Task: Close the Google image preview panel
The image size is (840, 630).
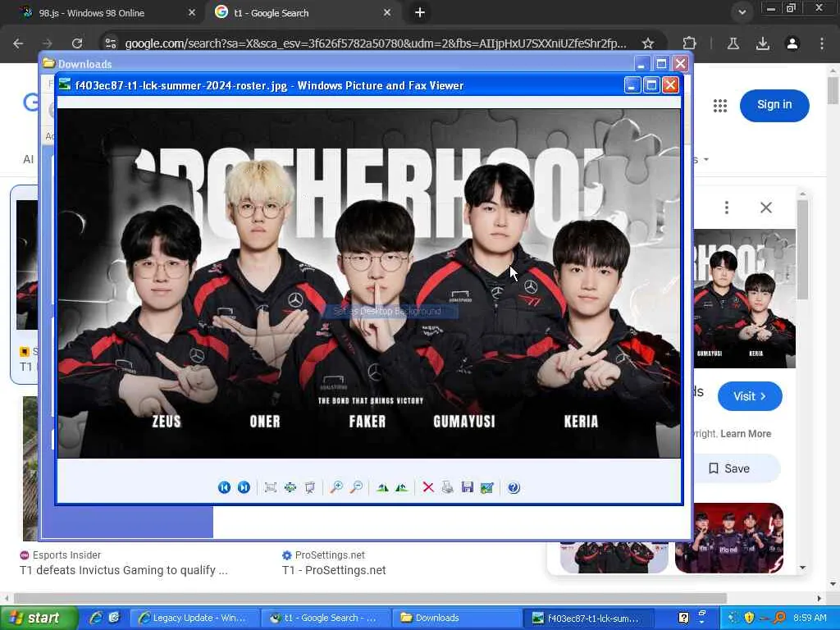Action: (766, 208)
